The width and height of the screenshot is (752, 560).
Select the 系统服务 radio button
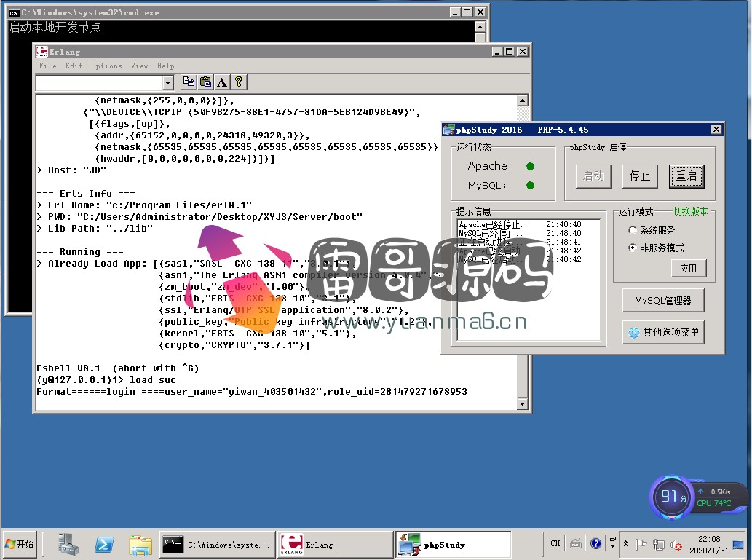633,230
